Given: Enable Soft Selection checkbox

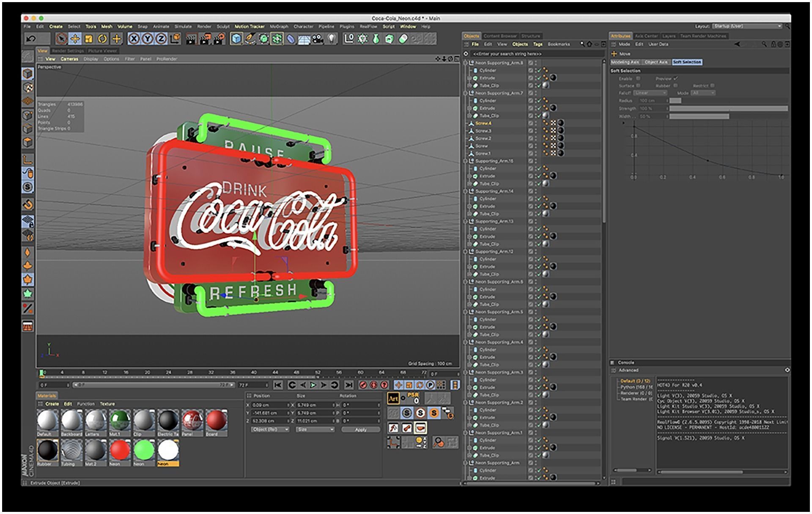Looking at the screenshot, I should tap(638, 78).
